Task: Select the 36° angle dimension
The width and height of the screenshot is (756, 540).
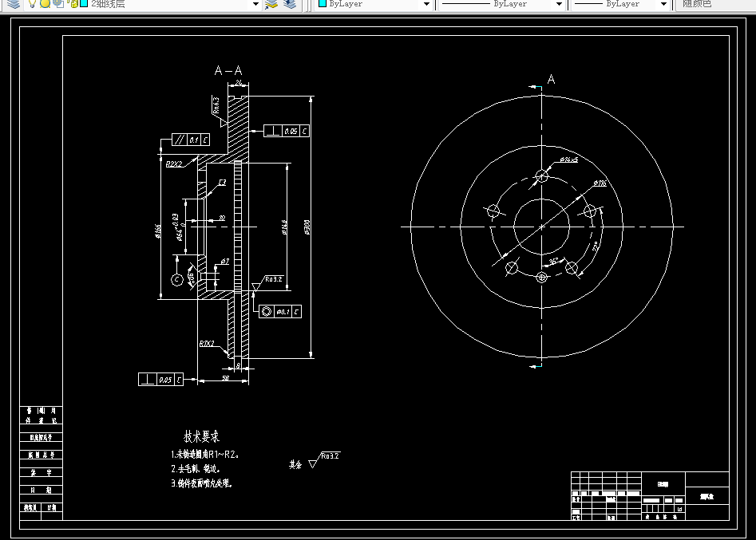Action: [553, 261]
